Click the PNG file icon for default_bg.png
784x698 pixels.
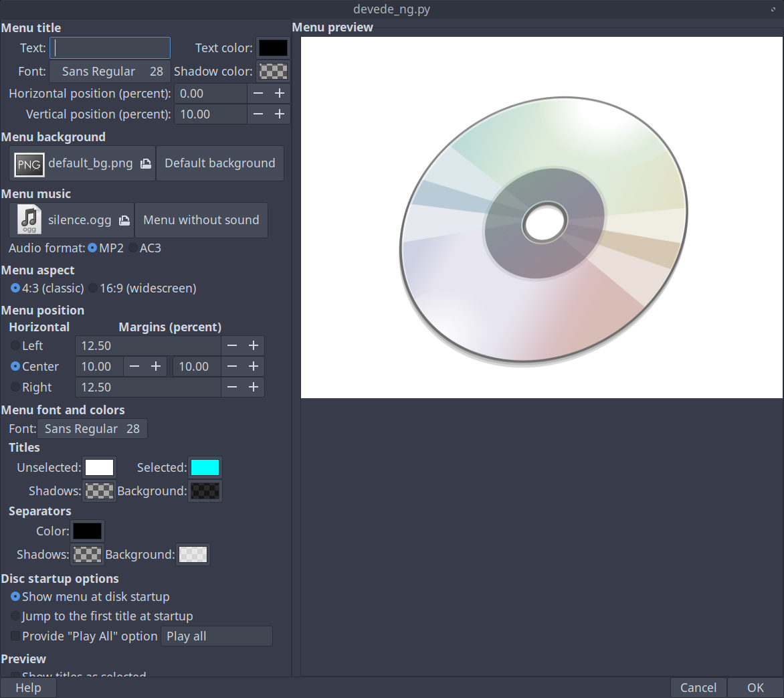pyautogui.click(x=29, y=164)
